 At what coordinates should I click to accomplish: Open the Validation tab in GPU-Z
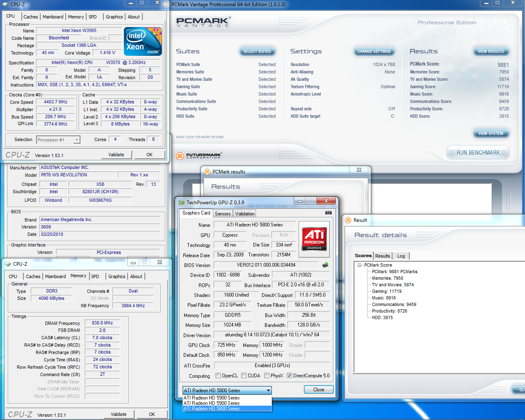[x=245, y=214]
